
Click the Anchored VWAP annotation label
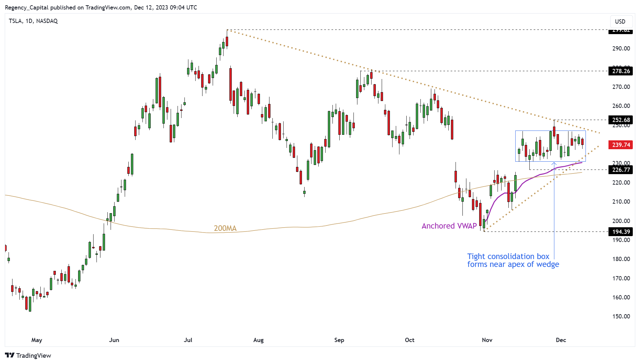tap(449, 226)
